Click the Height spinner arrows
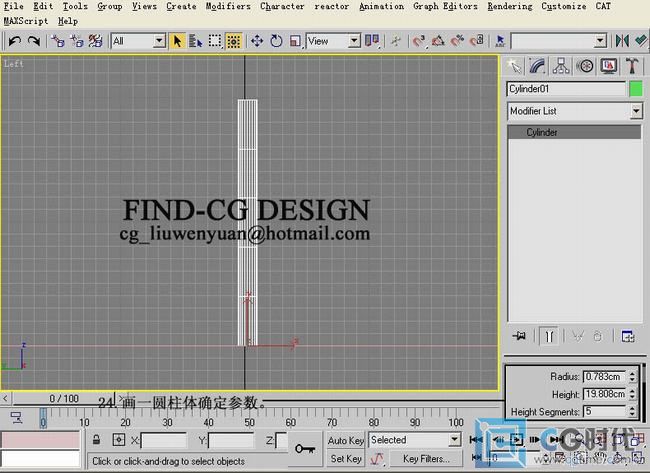This screenshot has height=473, width=650. tap(632, 394)
